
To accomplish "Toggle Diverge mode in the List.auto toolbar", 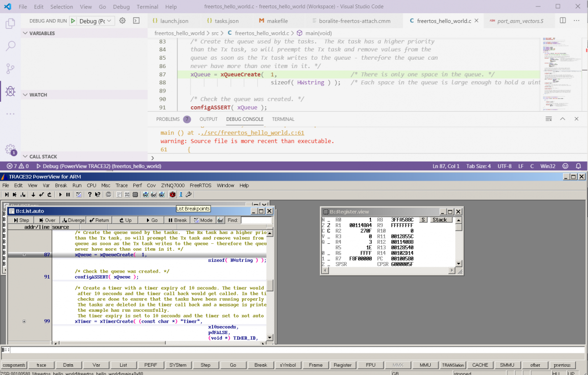I will pos(73,220).
